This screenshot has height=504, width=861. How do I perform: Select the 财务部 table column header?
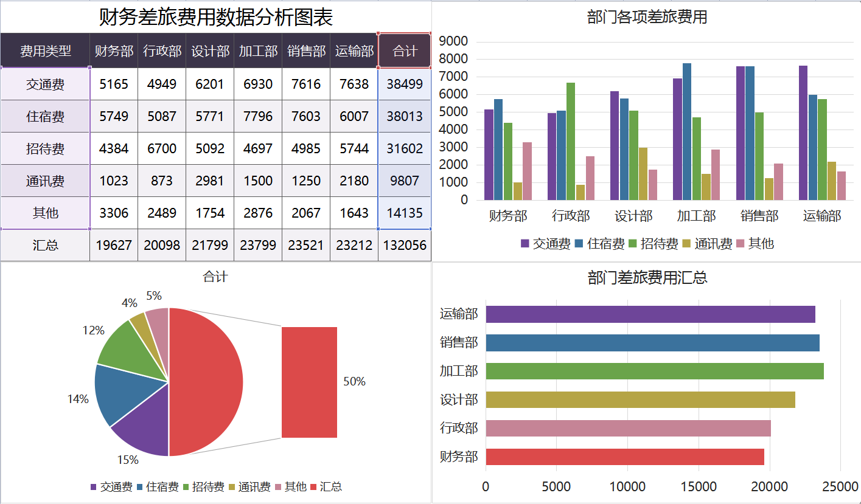tap(114, 51)
